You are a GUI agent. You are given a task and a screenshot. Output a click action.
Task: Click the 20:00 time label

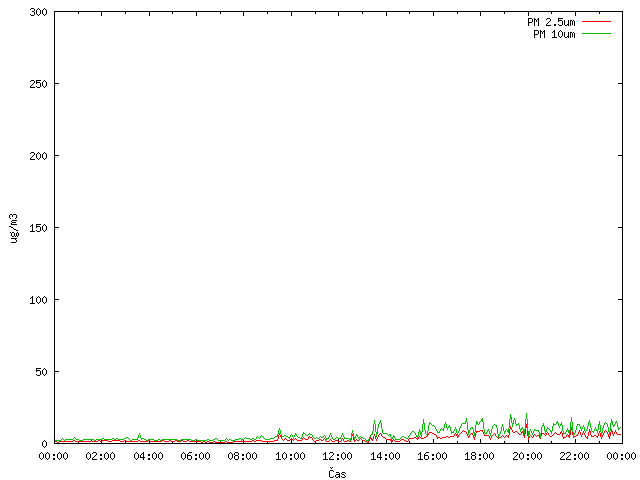[527, 456]
